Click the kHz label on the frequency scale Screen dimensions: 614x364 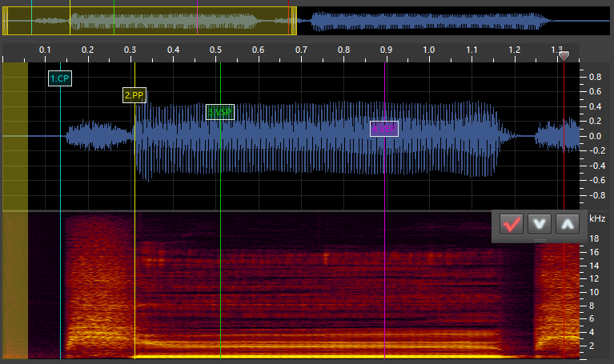[597, 218]
